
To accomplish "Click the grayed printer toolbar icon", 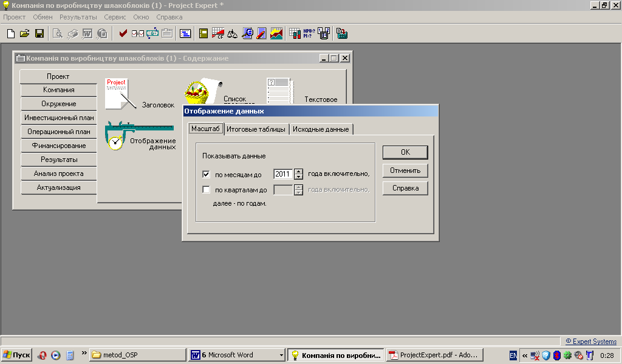I will [x=73, y=33].
